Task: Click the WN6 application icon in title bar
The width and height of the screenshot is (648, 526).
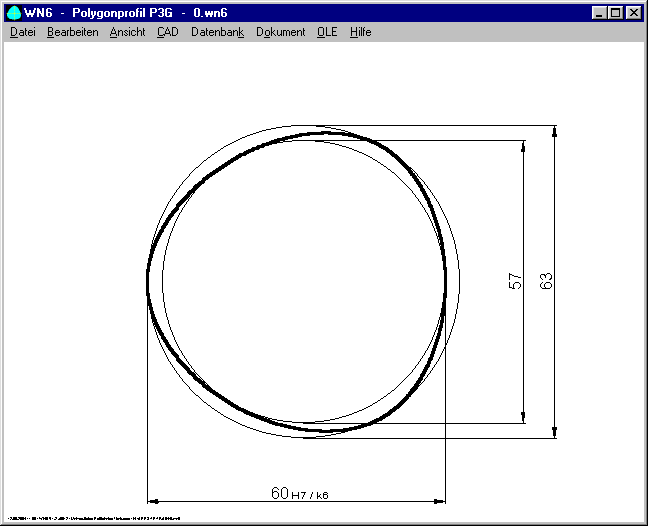Action: pos(14,13)
